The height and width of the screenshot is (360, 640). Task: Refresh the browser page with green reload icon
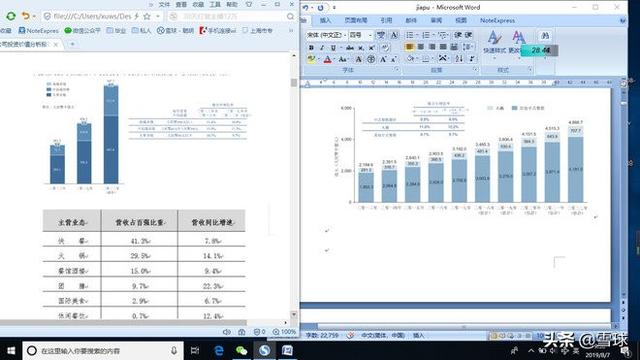coord(11,16)
